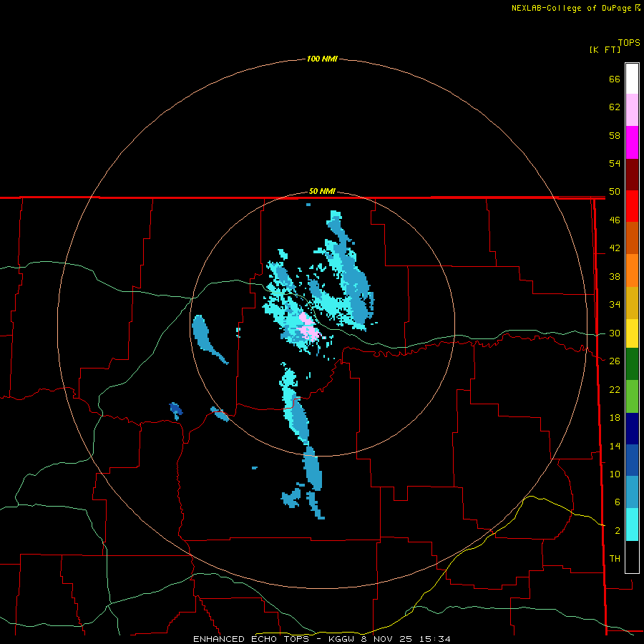Select the 58 scale label
The height and width of the screenshot is (644, 644).
coord(615,135)
